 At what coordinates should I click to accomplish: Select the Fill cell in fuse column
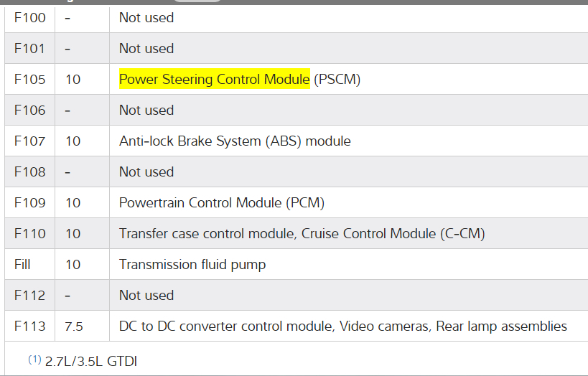pos(23,265)
